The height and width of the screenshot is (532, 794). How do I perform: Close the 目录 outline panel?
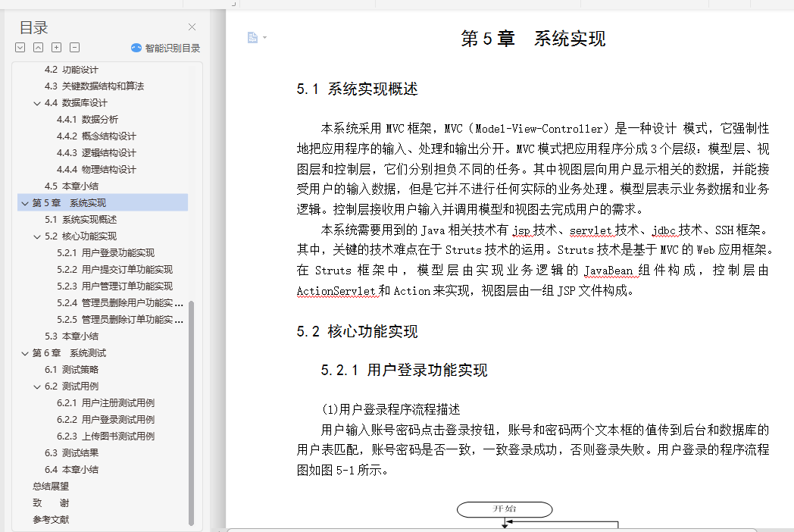click(192, 27)
